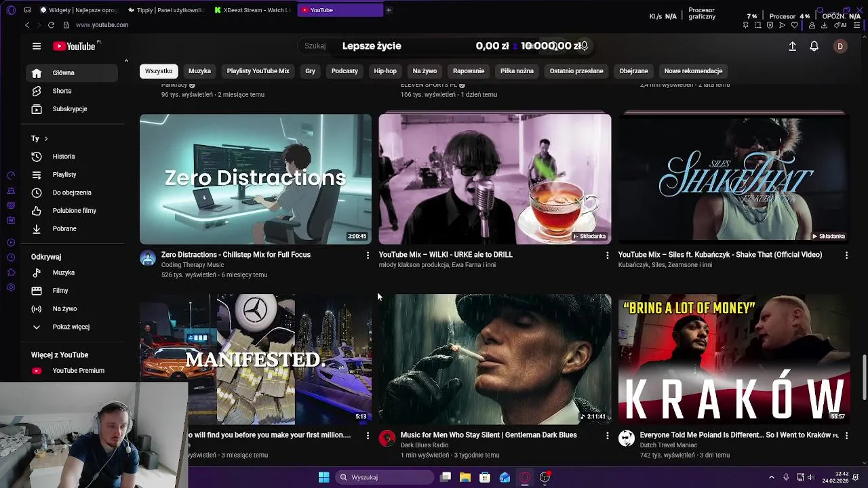This screenshot has width=868, height=488.
Task: Open the Windows Start menu
Action: (324, 477)
